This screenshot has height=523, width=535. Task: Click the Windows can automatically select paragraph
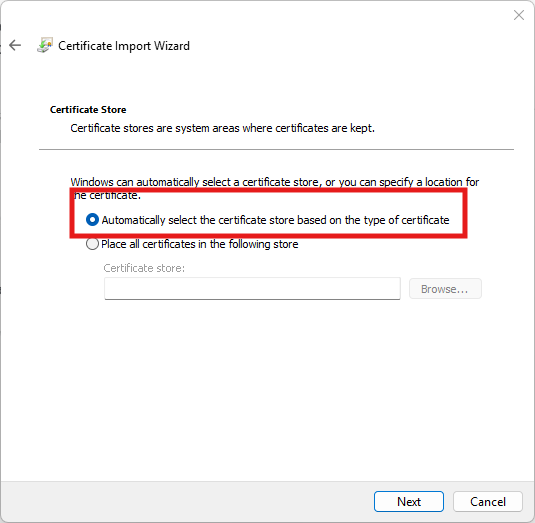coord(274,188)
